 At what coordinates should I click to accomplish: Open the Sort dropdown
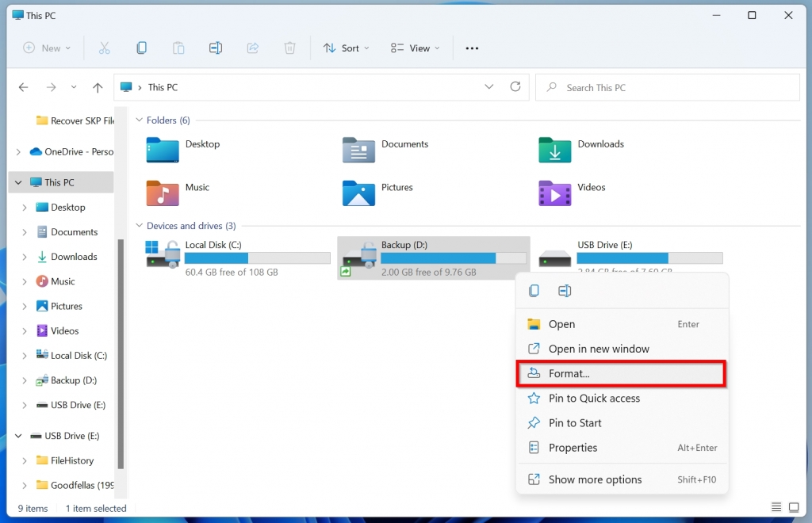346,48
